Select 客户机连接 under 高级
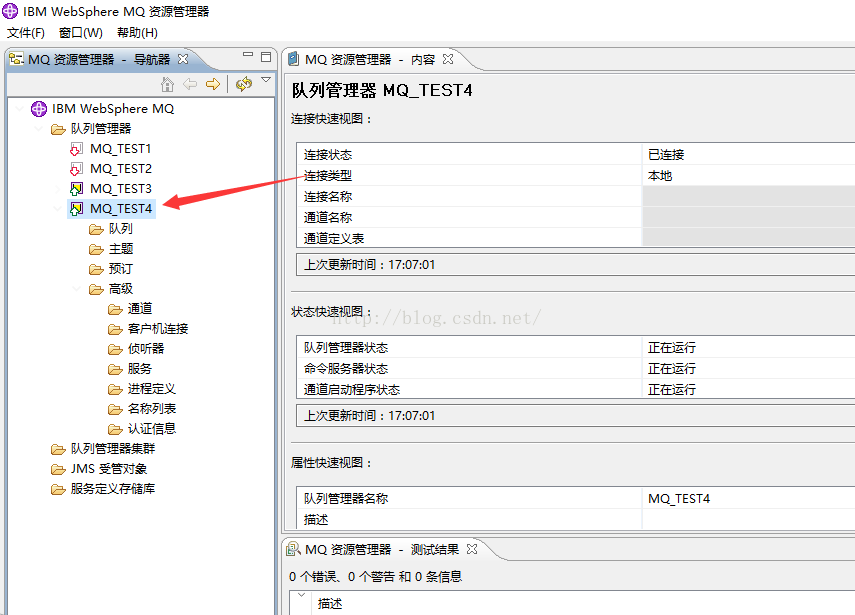 [x=158, y=329]
